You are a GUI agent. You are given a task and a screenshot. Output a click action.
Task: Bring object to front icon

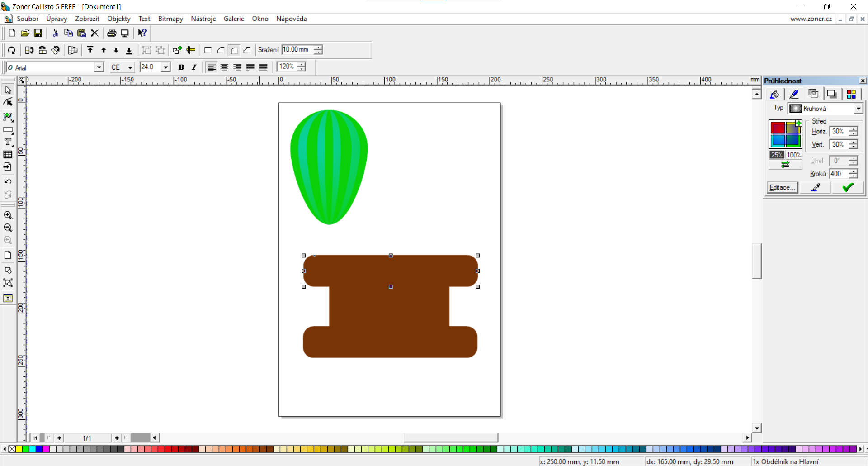[90, 50]
